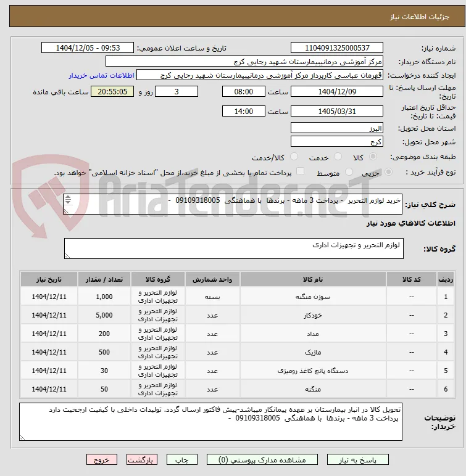Click the جزئیات اطلاعات نیاز page header
This screenshot has height=476, width=466.
point(238,17)
